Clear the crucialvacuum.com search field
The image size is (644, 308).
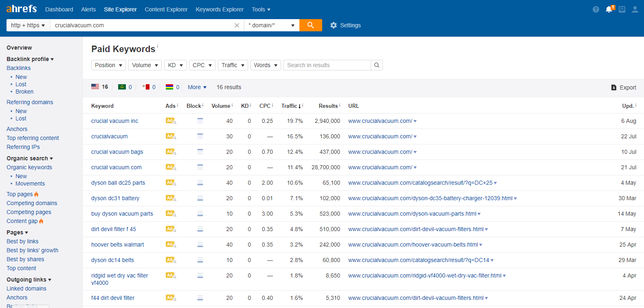pos(237,25)
